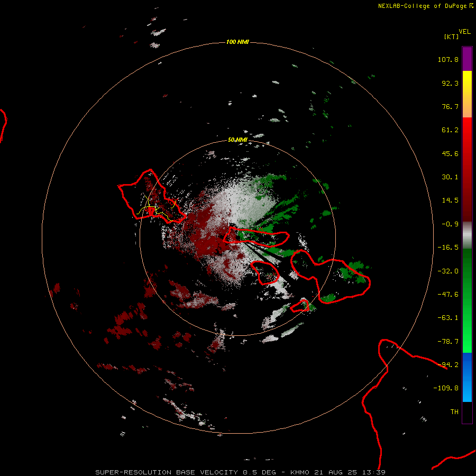Select the 45.6 scale value
The image size is (476, 476).
pos(450,153)
